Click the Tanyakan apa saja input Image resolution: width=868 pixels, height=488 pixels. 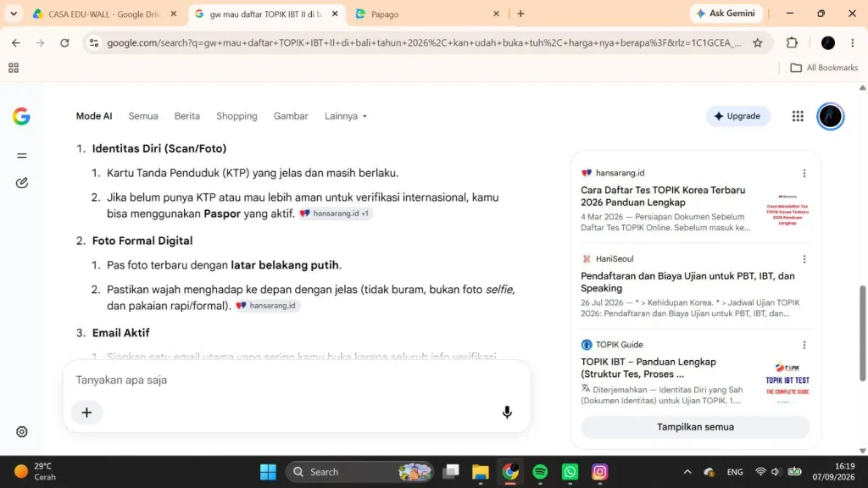click(296, 380)
